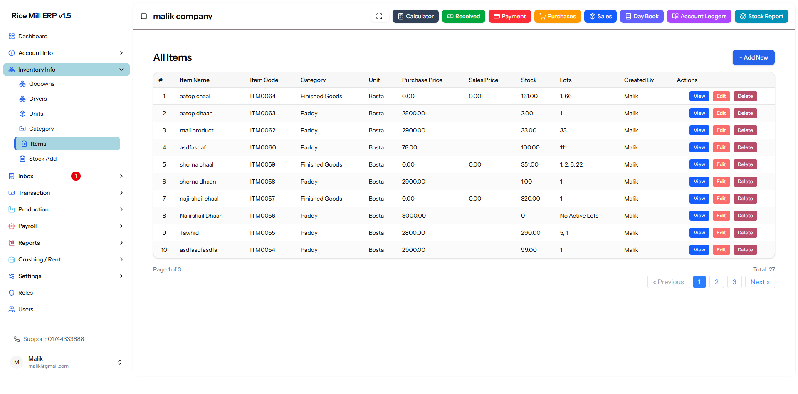Open user menu arrows beside Malik
This screenshot has height=394, width=798.
(120, 362)
